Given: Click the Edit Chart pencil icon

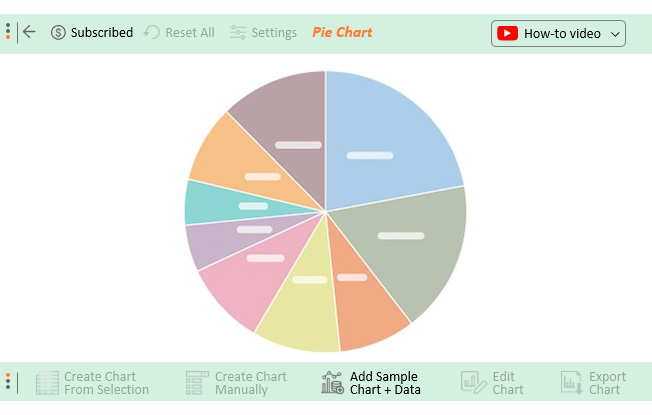Looking at the screenshot, I should (x=473, y=383).
